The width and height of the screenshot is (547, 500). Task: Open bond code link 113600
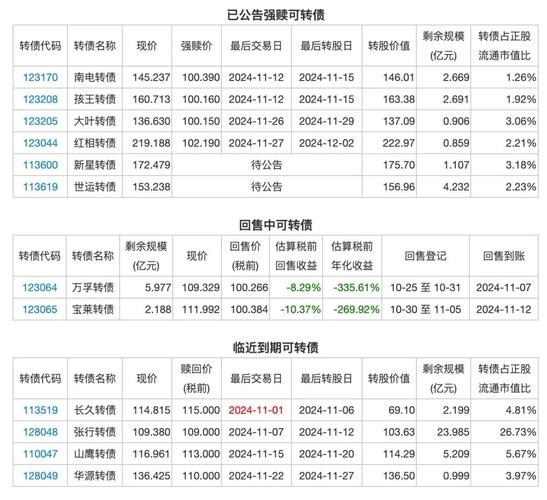pyautogui.click(x=40, y=165)
